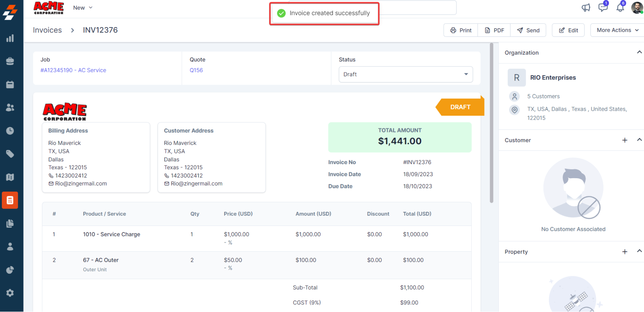Go back to Invoices breadcrumb

[x=47, y=30]
